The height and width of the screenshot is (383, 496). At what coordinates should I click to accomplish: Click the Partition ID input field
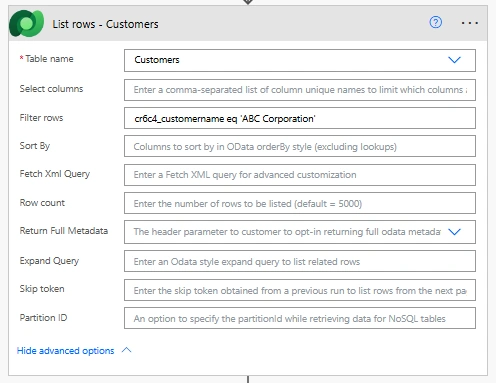300,318
